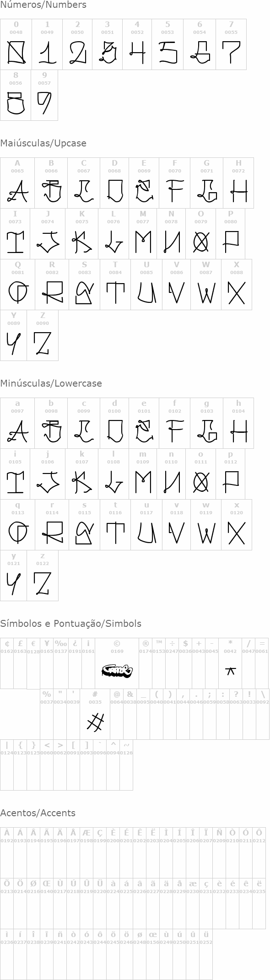Select the uppercase G glyph preview
This screenshot has height=980, width=270.
click(207, 191)
